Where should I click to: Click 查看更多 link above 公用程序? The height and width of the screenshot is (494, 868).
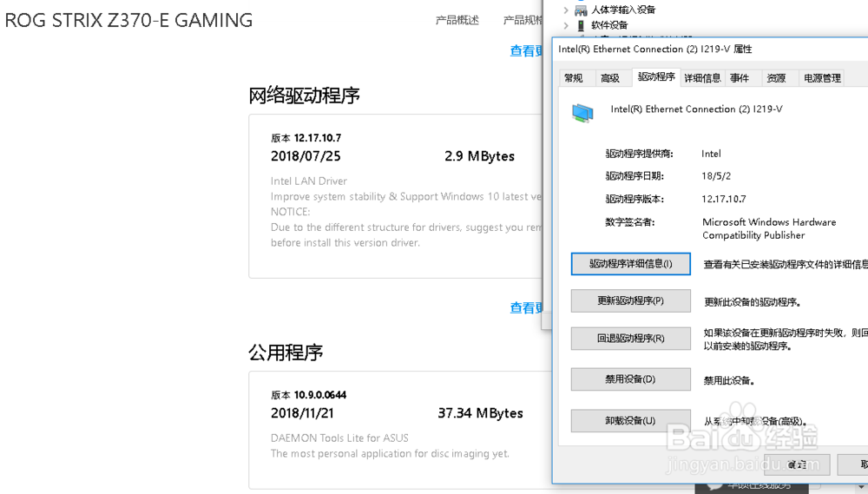[x=526, y=308]
